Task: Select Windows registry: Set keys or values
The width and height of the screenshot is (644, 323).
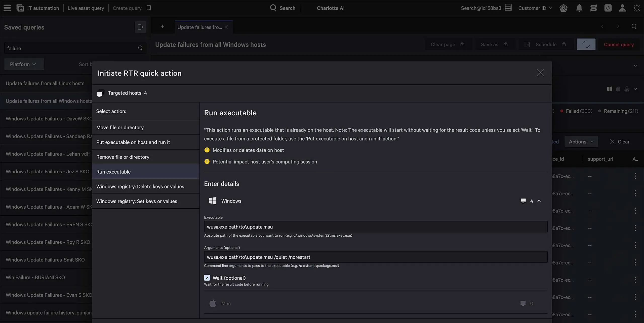Action: (146, 201)
